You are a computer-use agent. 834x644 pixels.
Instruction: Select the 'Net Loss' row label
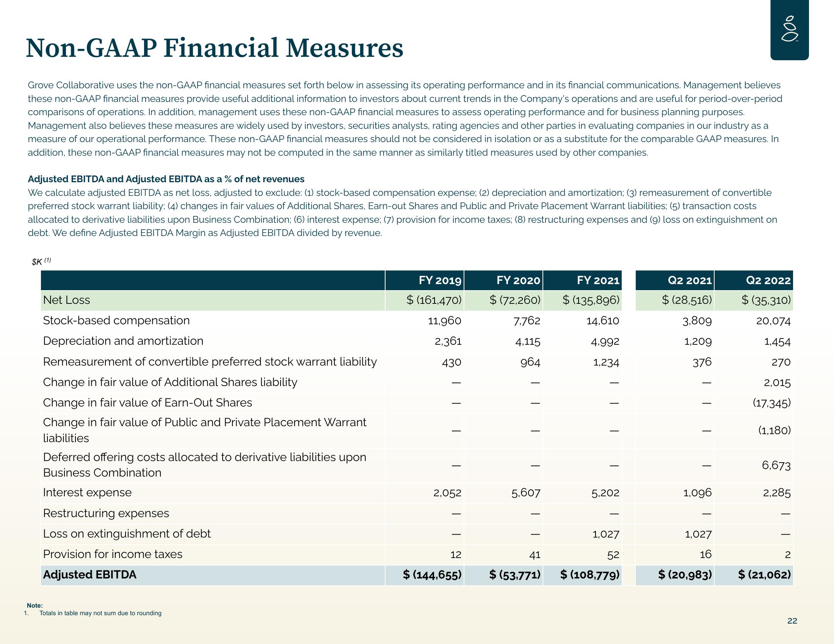[x=67, y=300]
